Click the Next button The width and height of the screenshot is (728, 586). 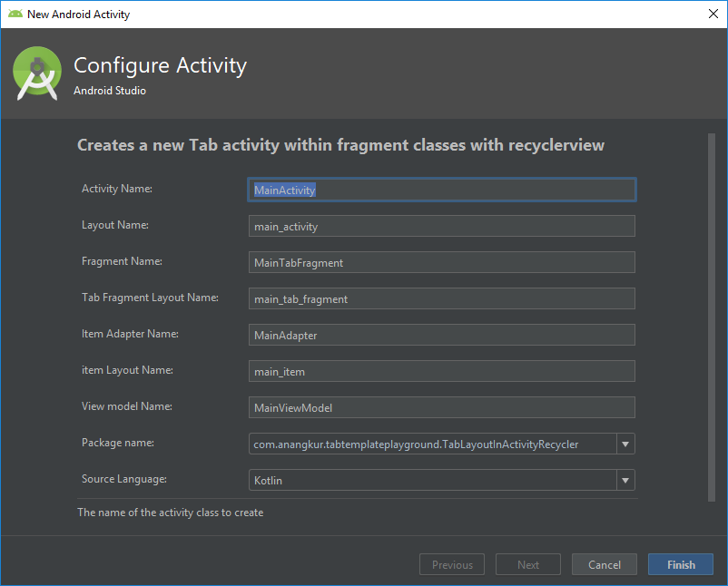point(527,563)
